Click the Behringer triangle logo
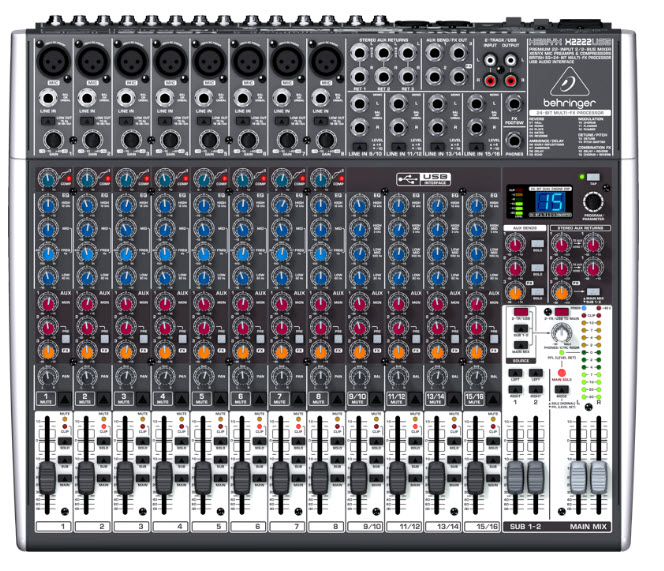The width and height of the screenshot is (664, 571). 569,83
